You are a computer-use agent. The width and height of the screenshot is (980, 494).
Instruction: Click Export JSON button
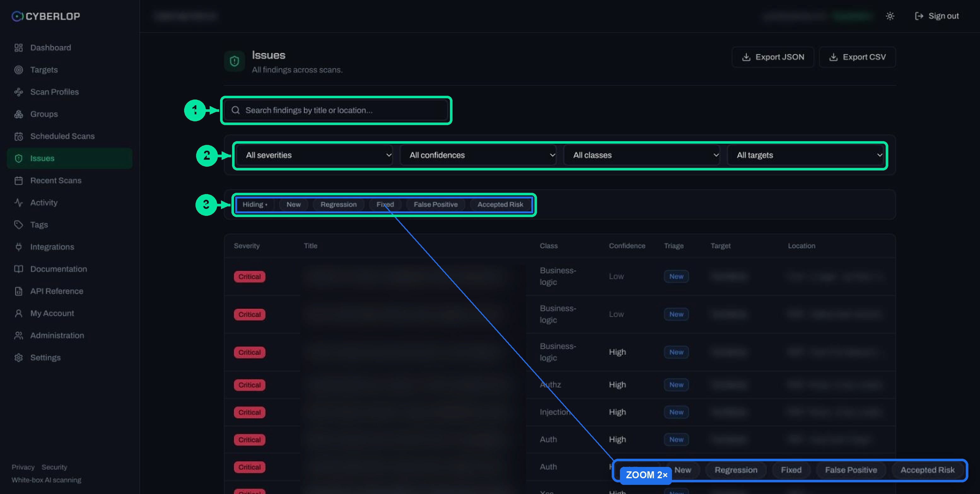tap(773, 57)
